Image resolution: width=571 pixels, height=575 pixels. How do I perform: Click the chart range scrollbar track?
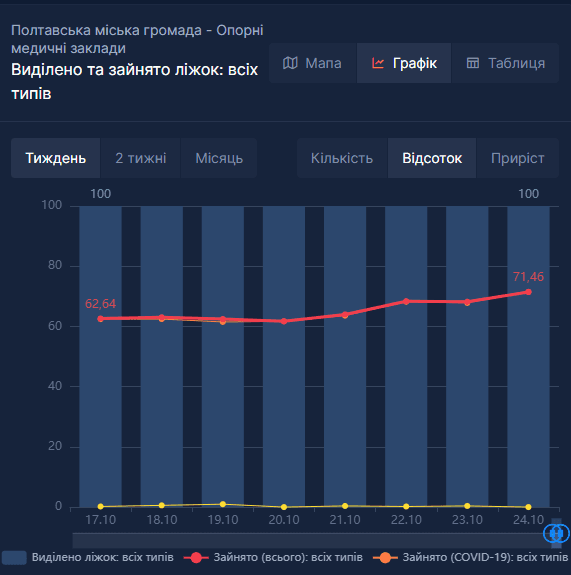point(307,541)
